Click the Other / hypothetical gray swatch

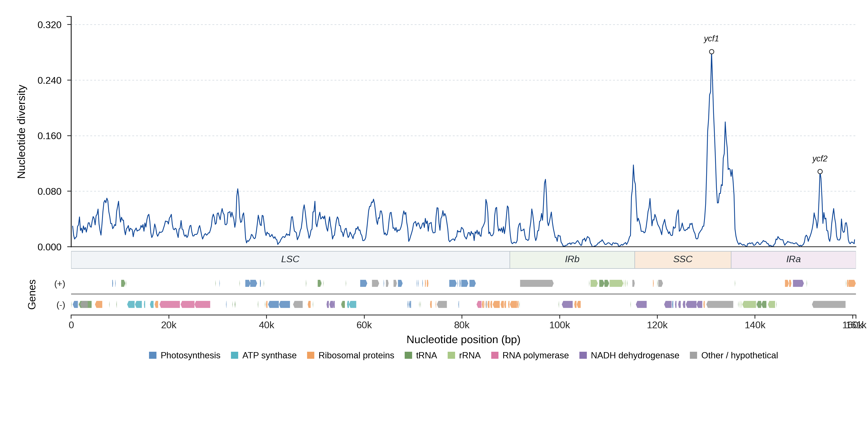click(693, 355)
